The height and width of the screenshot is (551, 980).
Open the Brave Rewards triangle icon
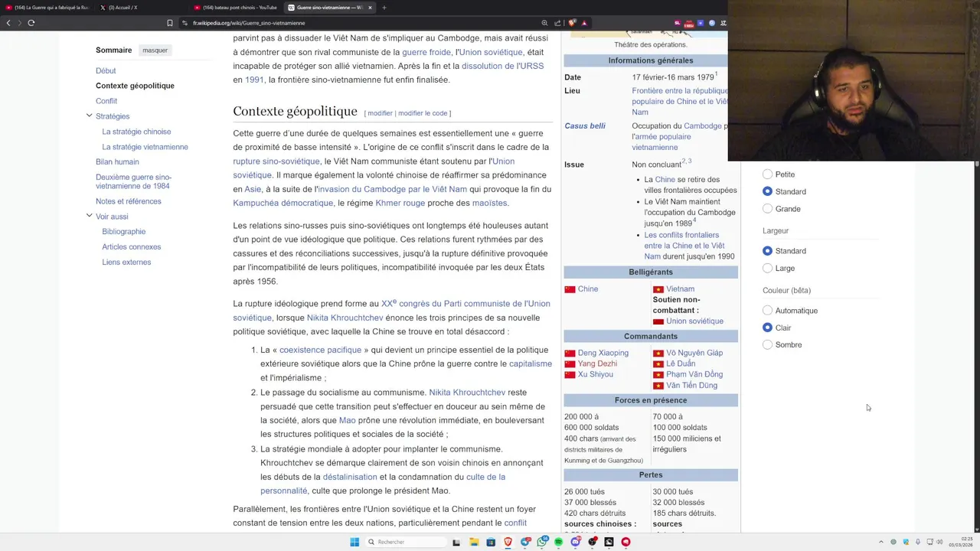click(584, 23)
